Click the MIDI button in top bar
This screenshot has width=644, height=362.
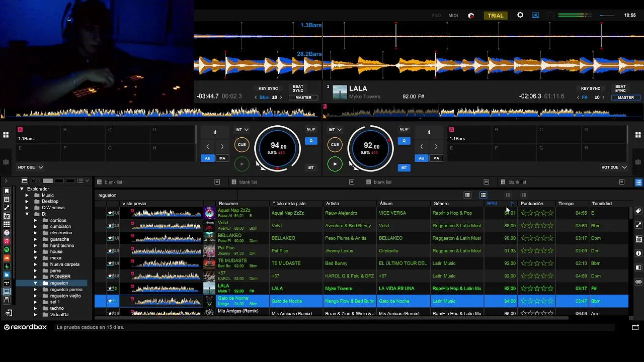[x=453, y=16]
